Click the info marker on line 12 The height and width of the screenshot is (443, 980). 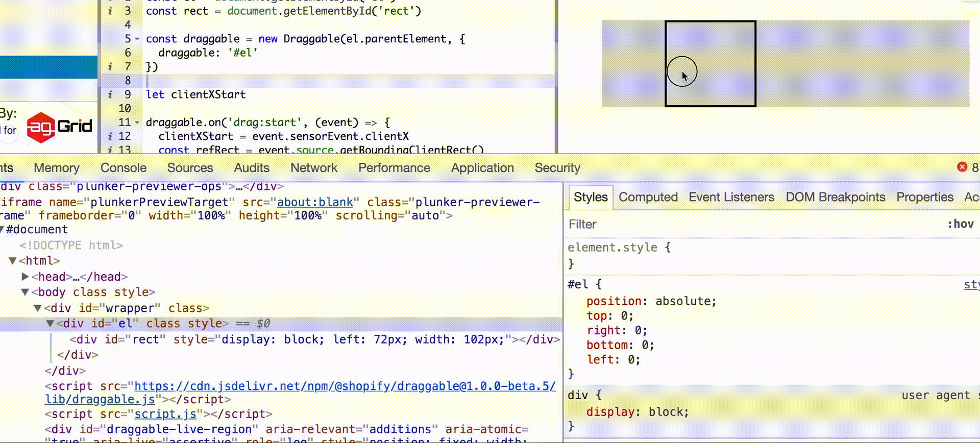[x=110, y=136]
